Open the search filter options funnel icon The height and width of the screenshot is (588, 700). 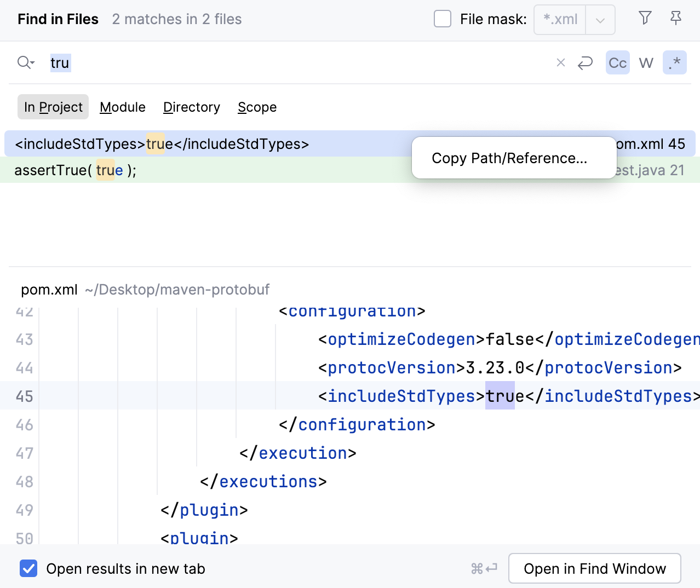point(644,18)
